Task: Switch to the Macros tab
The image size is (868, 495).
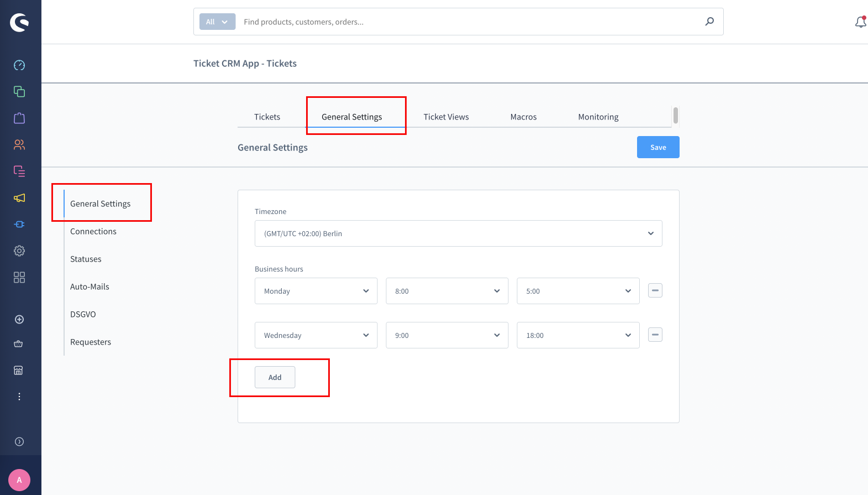Action: point(524,117)
